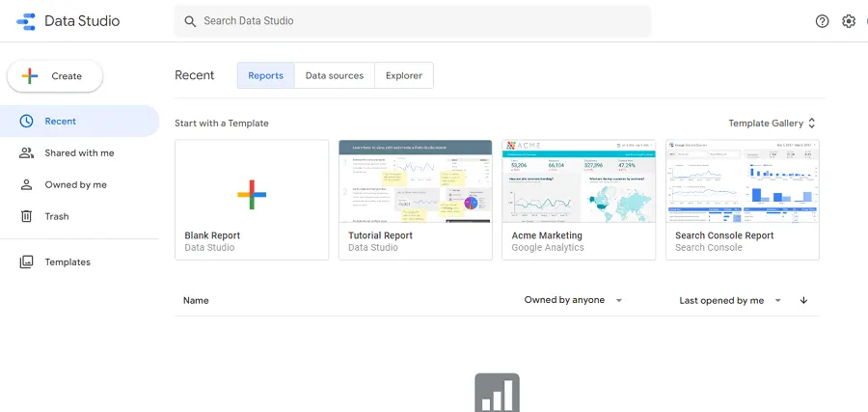Open Owned by me section
The image size is (868, 412).
click(x=80, y=185)
